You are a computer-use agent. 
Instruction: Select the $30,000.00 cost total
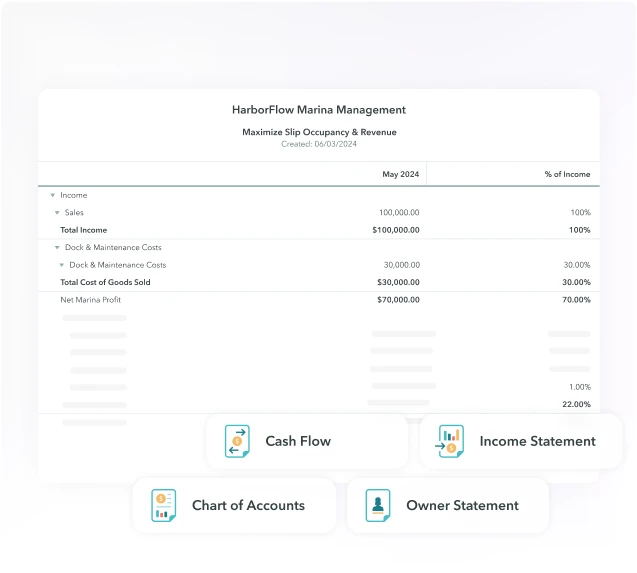coord(398,282)
